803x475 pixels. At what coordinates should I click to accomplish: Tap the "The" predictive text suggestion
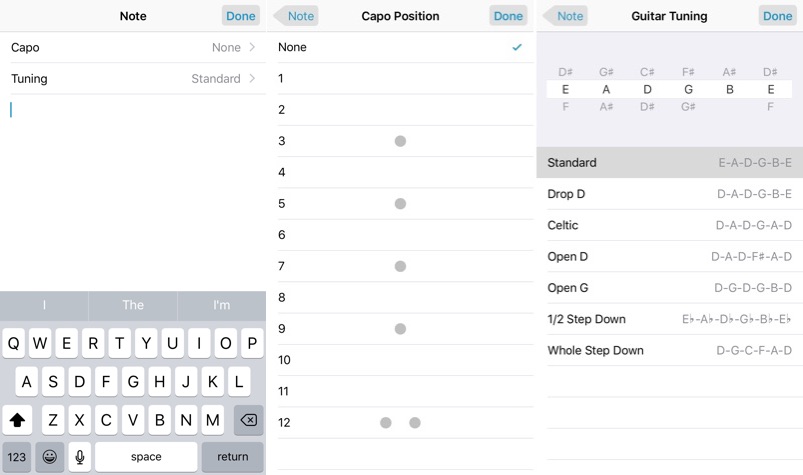pyautogui.click(x=133, y=305)
